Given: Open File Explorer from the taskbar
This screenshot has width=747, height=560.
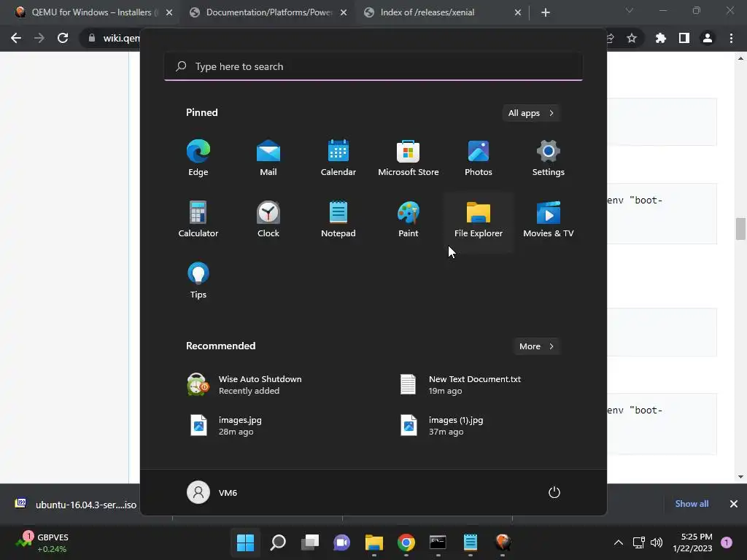Looking at the screenshot, I should pos(374,542).
